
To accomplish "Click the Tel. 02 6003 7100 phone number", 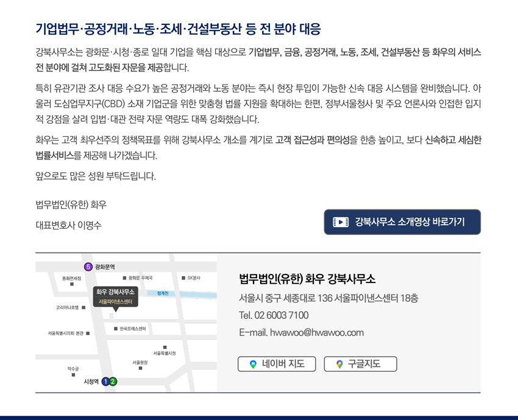I will tap(274, 315).
